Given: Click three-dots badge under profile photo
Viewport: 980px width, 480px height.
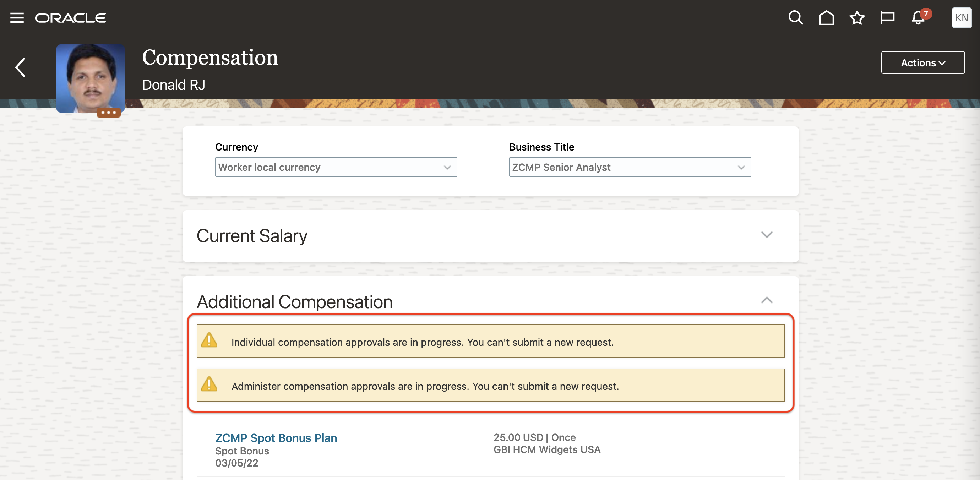Looking at the screenshot, I should coord(108,113).
